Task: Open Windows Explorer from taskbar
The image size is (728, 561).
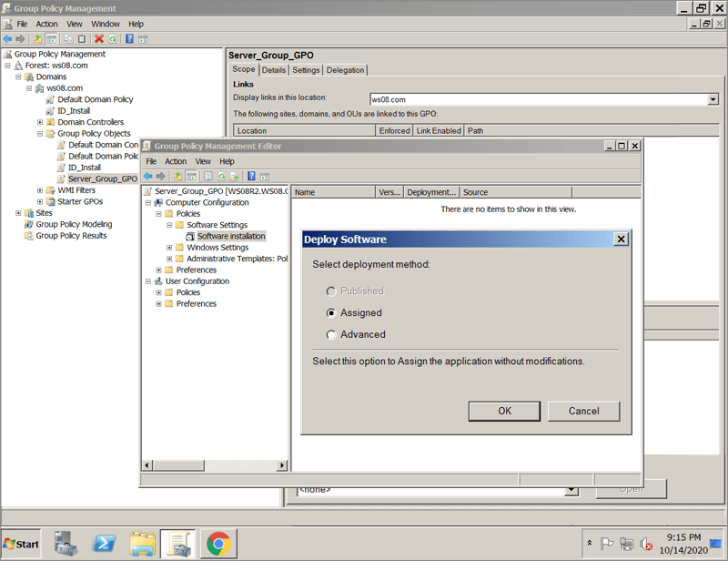Action: pyautogui.click(x=143, y=544)
